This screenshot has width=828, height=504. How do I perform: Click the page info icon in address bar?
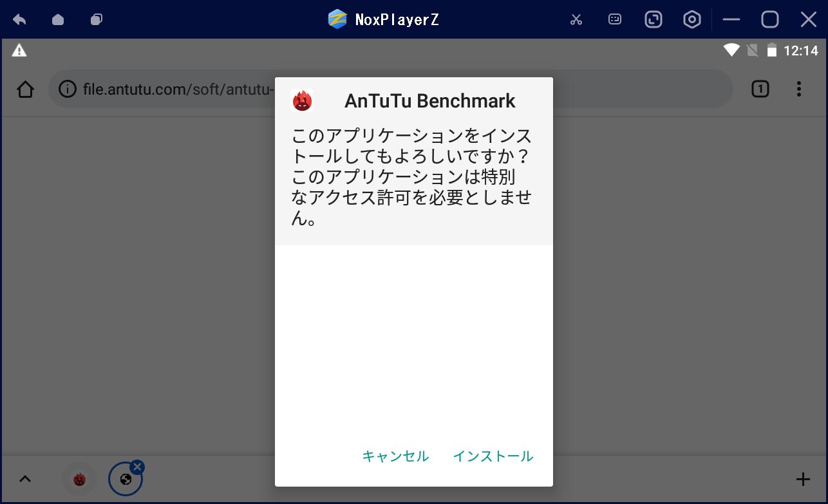tap(67, 89)
